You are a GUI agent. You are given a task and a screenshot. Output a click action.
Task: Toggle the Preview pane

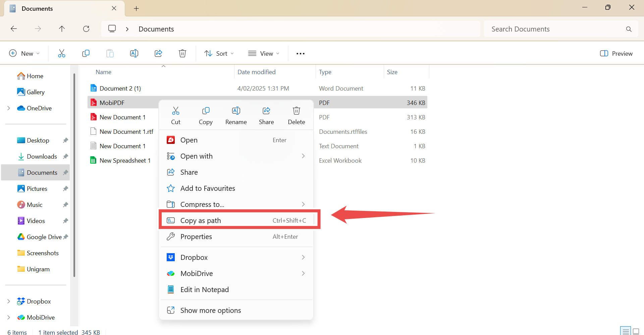(x=616, y=53)
